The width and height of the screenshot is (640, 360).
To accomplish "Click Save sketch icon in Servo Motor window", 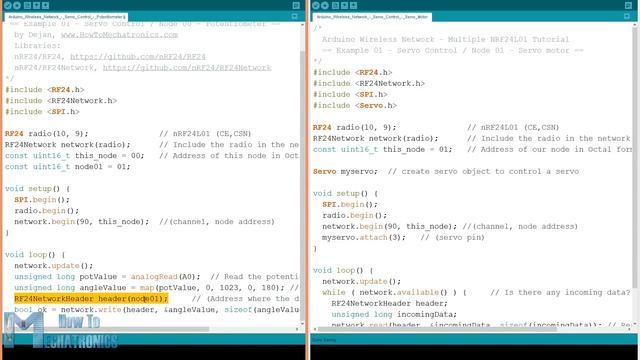I will [353, 5].
